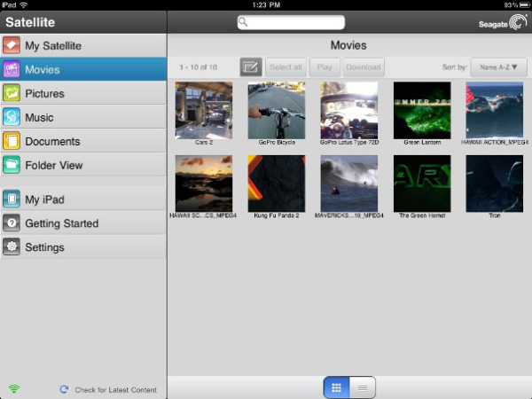This screenshot has width=532, height=399.
Task: Click the purple Movies icon in sidebar
Action: [12, 69]
